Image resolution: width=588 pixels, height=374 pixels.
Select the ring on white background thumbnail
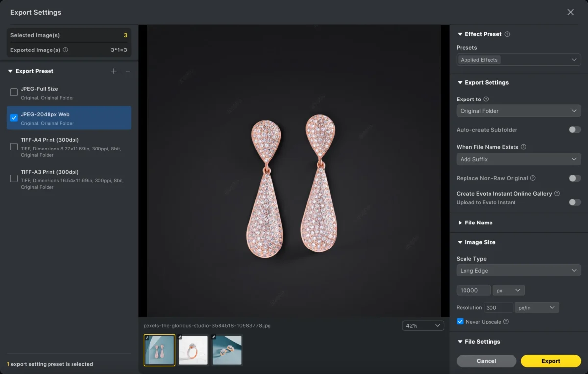coord(193,350)
